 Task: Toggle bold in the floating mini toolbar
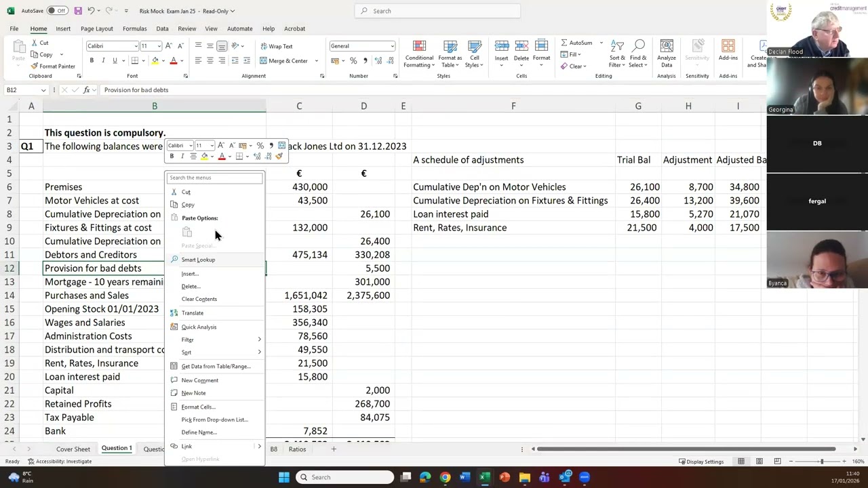[172, 157]
